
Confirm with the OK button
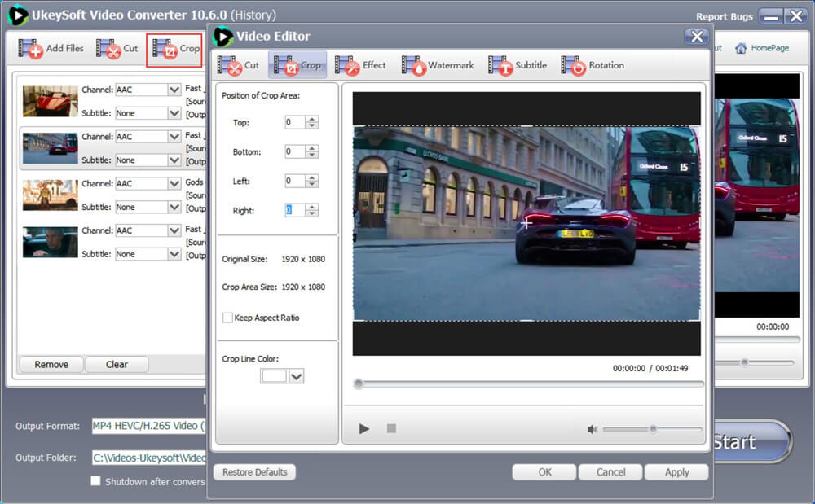tap(544, 472)
